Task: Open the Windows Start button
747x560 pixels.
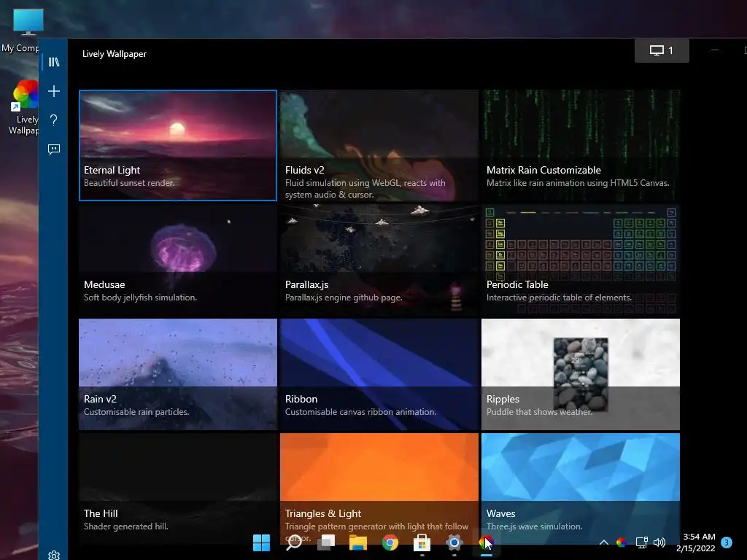Action: click(262, 542)
